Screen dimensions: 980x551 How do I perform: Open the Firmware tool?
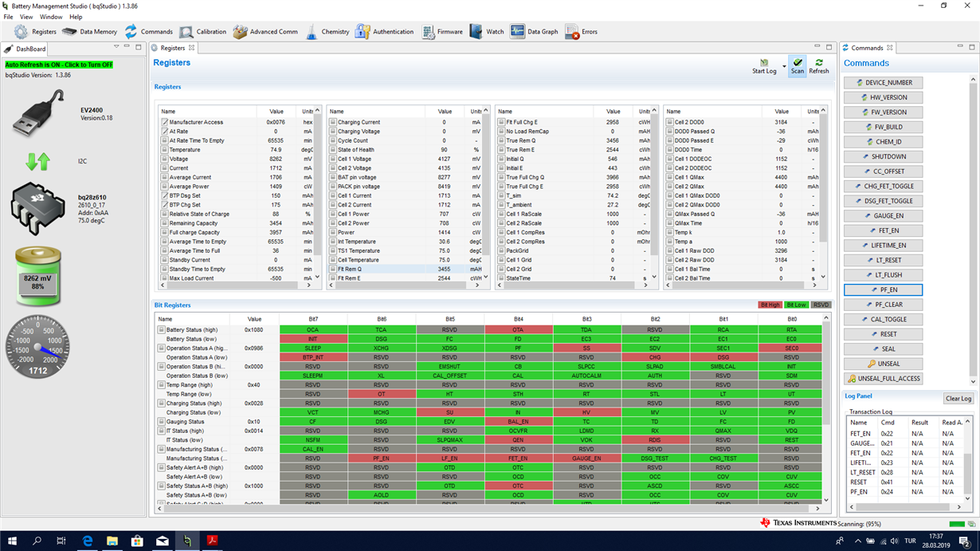[x=442, y=32]
